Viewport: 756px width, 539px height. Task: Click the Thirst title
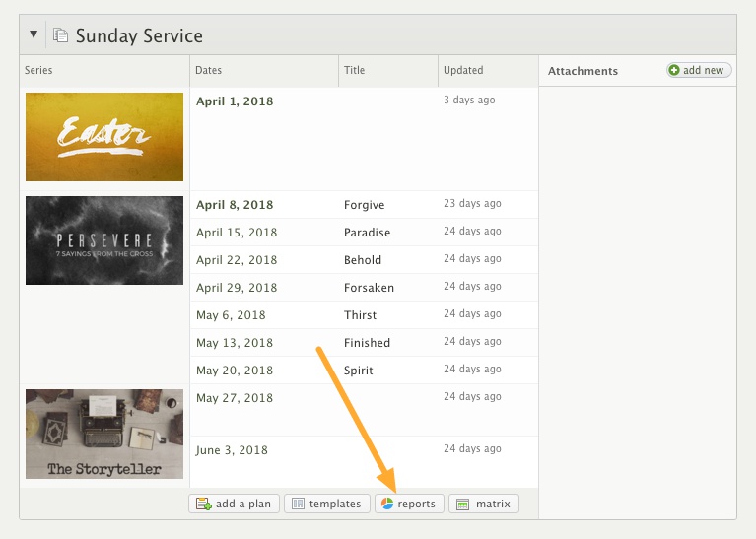pos(360,315)
